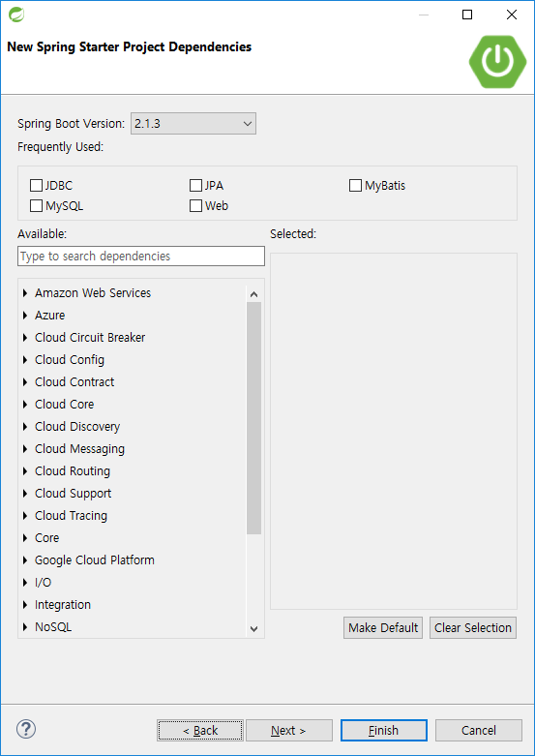Click the available list scroll up arrow
Image resolution: width=535 pixels, height=756 pixels.
click(254, 294)
